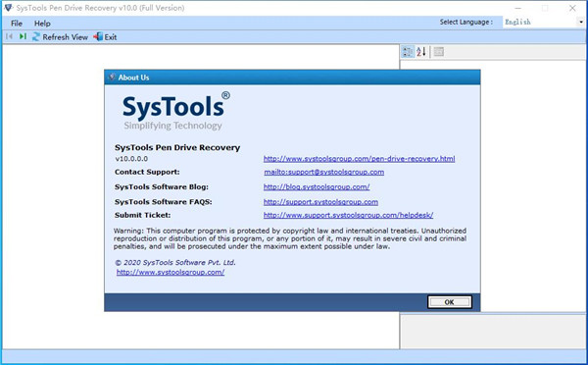Image resolution: width=588 pixels, height=365 pixels.
Task: Click OK to close About Us dialog
Action: (449, 302)
